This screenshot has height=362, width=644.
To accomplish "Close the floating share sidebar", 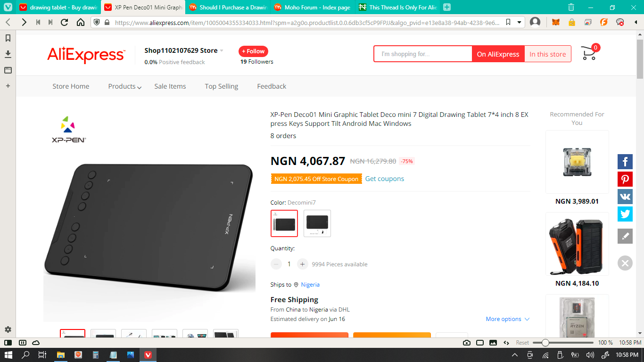I will [625, 263].
